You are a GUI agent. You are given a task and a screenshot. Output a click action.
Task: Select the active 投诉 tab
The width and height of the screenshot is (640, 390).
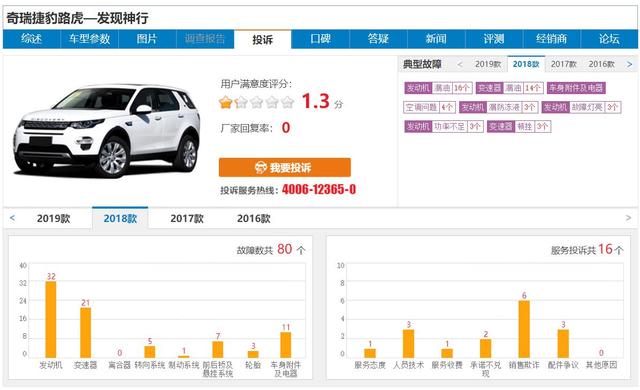coord(262,40)
